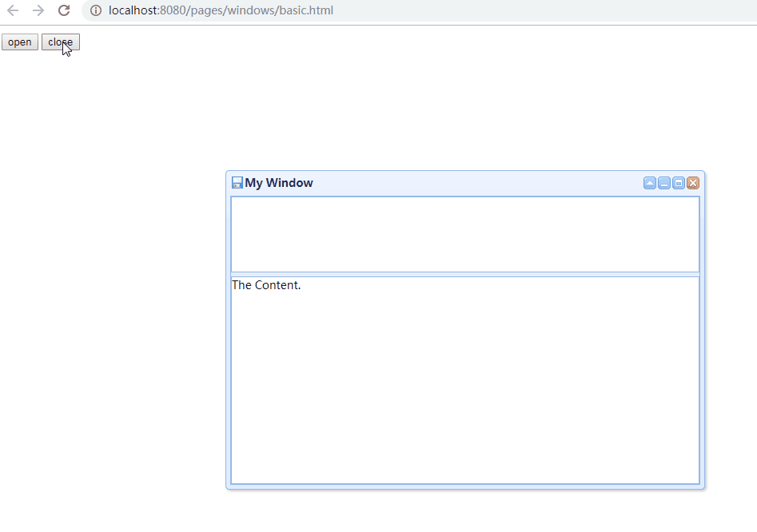Select 'The Content.' text inside My Window
The width and height of the screenshot is (757, 532).
pyautogui.click(x=266, y=285)
